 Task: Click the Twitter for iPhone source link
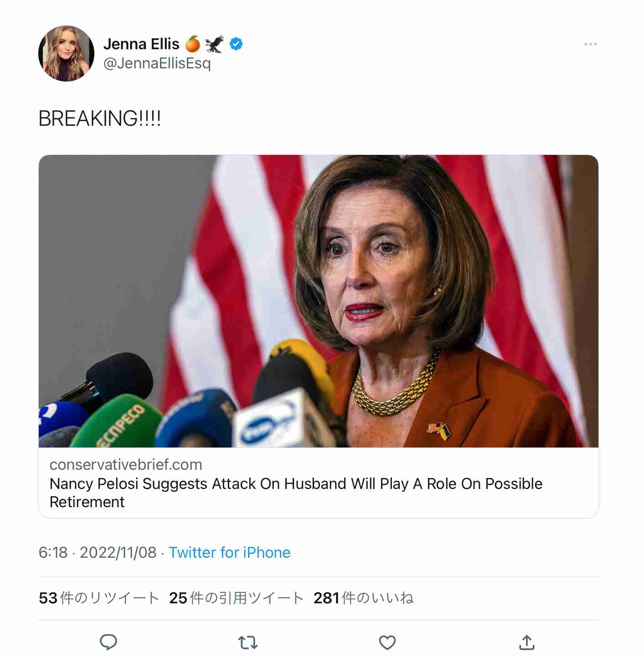(230, 552)
